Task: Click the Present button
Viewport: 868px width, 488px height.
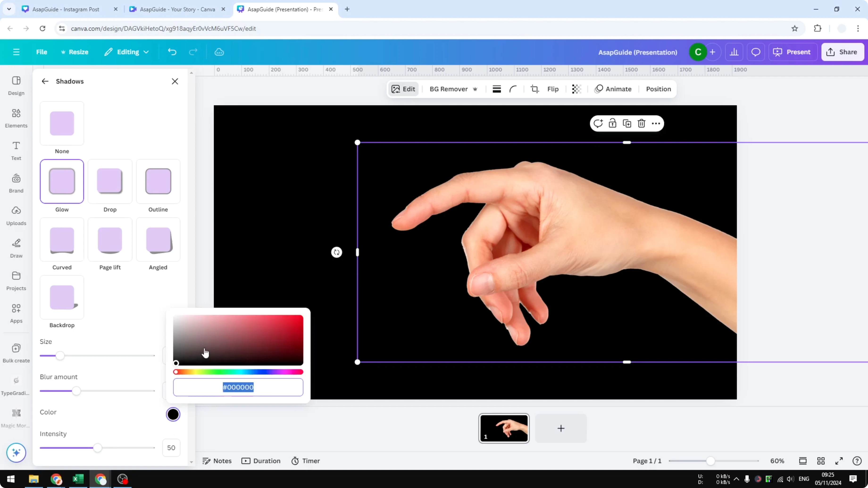Action: [x=793, y=52]
